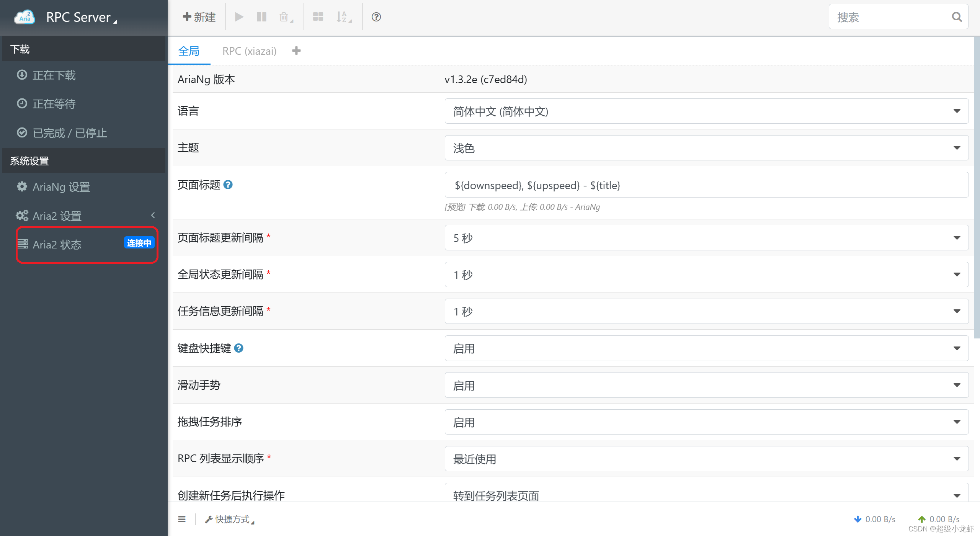
Task: Click the download speed indicator
Action: pyautogui.click(x=875, y=519)
